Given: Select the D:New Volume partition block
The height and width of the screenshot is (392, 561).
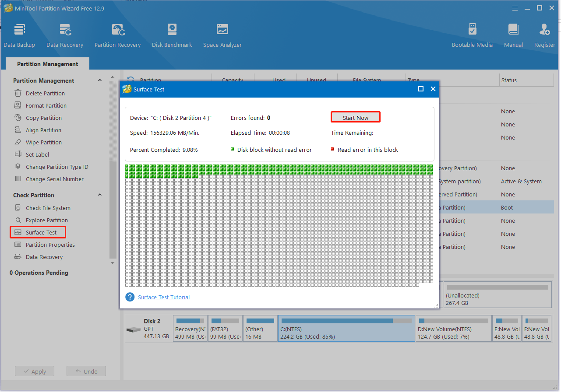Looking at the screenshot, I should click(454, 328).
